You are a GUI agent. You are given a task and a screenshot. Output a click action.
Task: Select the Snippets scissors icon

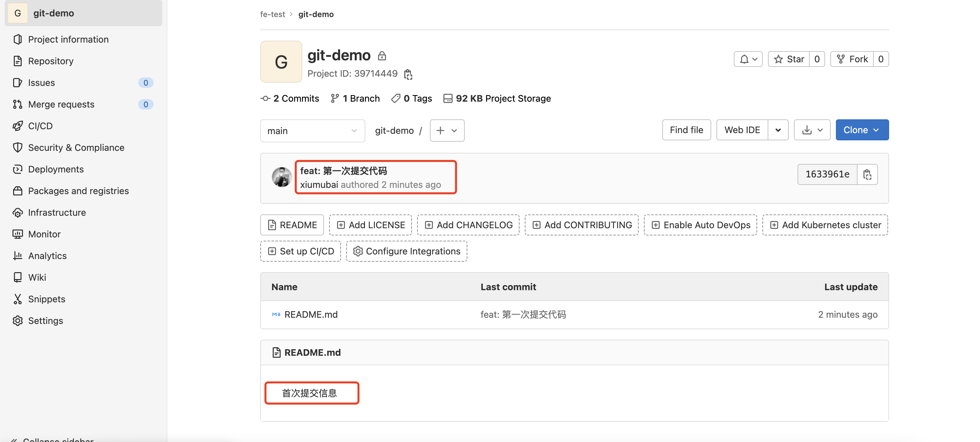pos(17,299)
